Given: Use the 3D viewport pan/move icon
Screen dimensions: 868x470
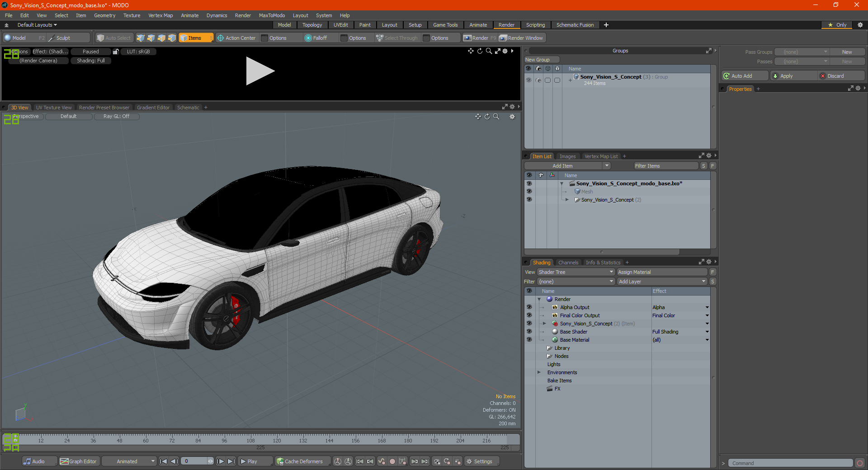Looking at the screenshot, I should coord(478,117).
